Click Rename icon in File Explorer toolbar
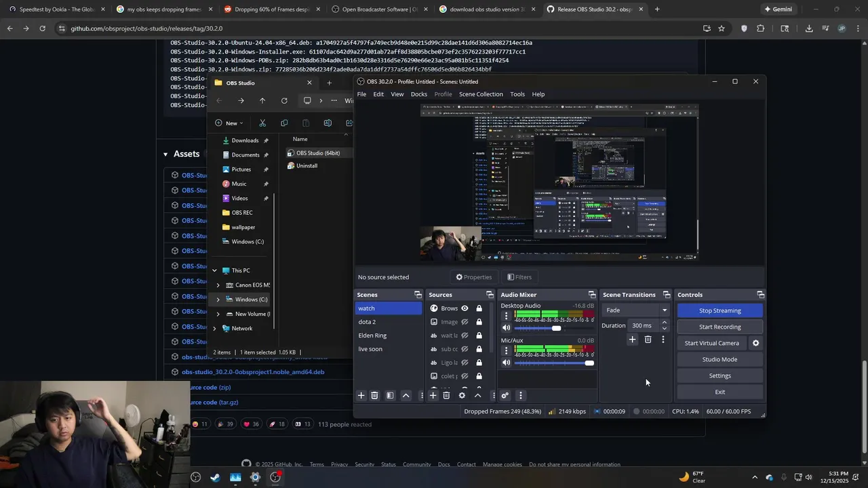This screenshot has width=868, height=488. tap(328, 123)
